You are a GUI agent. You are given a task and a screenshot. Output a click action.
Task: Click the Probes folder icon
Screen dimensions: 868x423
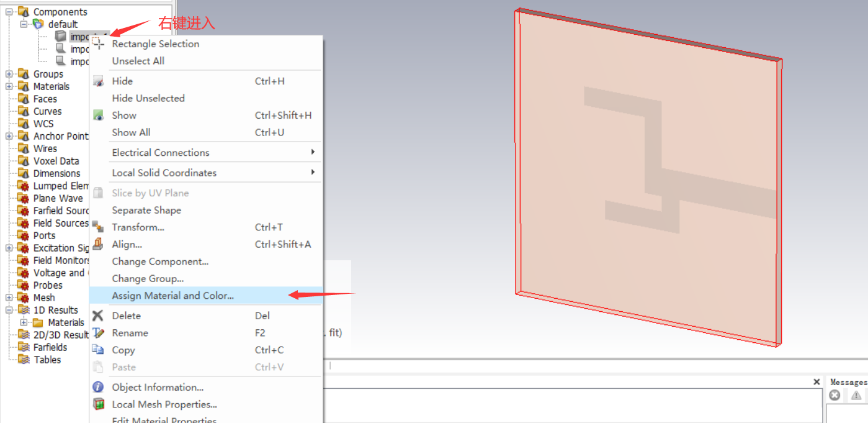(24, 285)
